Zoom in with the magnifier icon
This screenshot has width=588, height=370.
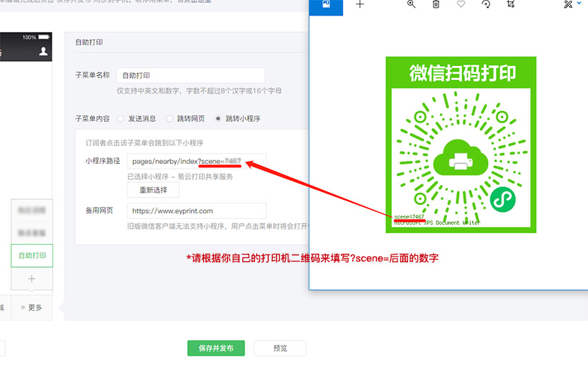coord(411,4)
